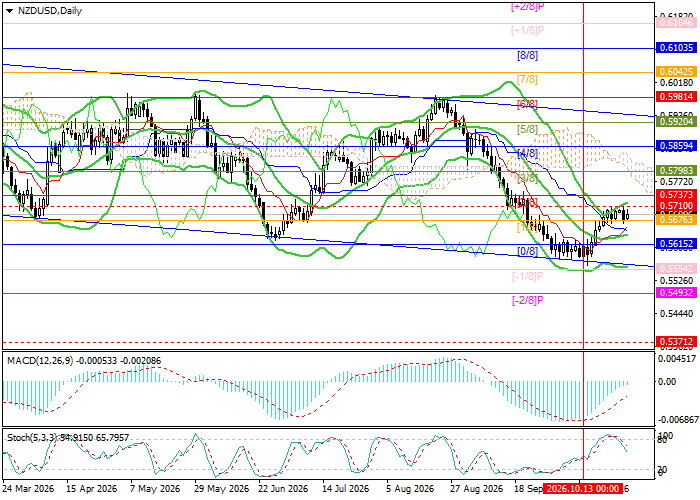700x500 pixels.
Task: Select the 0.61646 price label
Action: coord(676,23)
